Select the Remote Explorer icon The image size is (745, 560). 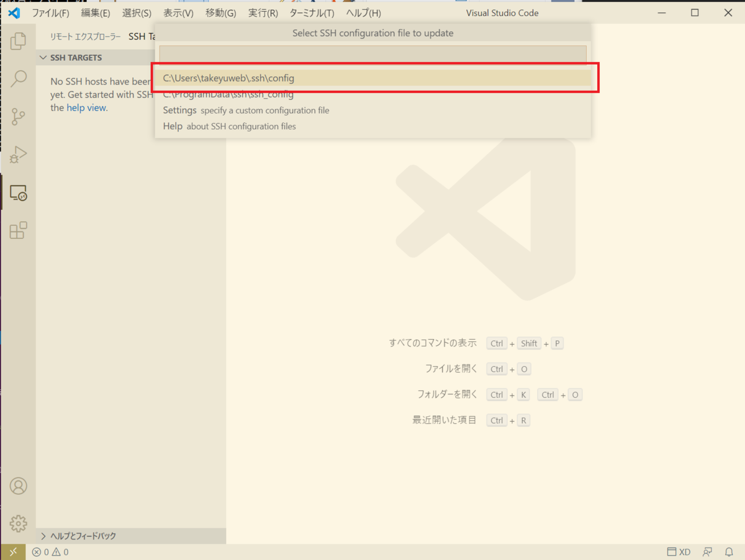coord(18,193)
